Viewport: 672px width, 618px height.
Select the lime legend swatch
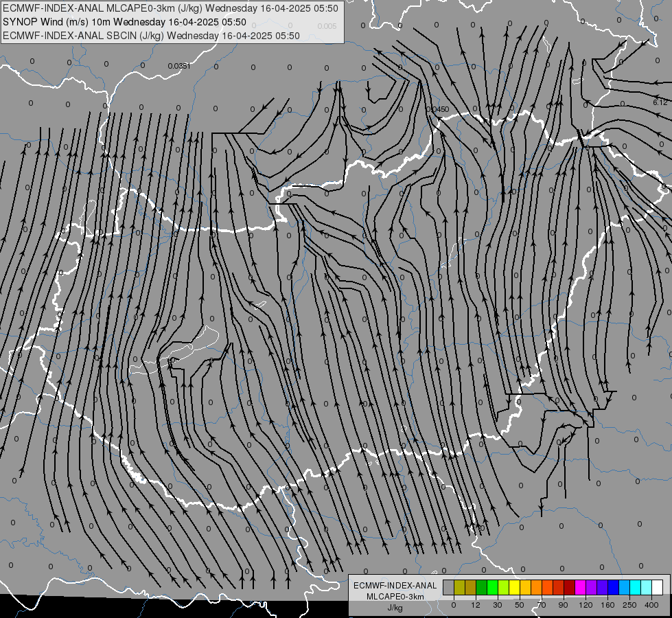(504, 587)
